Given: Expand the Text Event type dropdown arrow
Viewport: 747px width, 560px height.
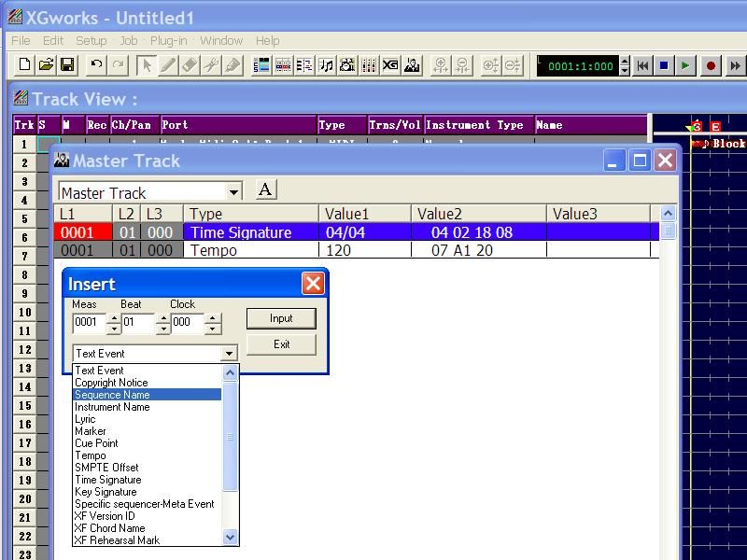Looking at the screenshot, I should point(229,354).
